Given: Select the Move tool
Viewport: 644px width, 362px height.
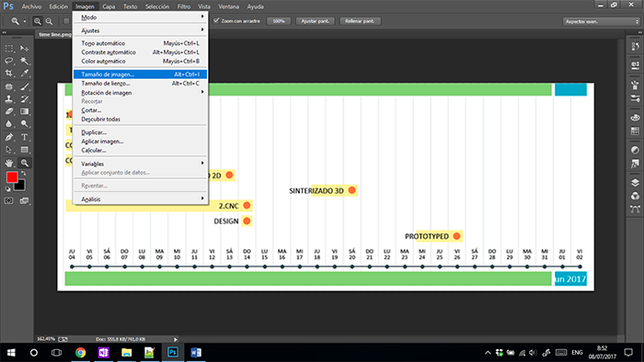Looking at the screenshot, I should point(25,49).
